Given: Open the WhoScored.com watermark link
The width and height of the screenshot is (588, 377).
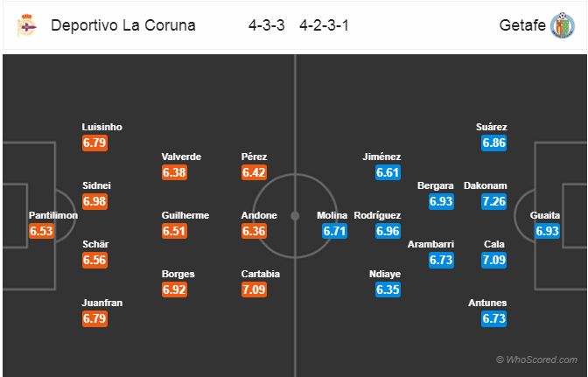Looking at the screenshot, I should pos(536,360).
